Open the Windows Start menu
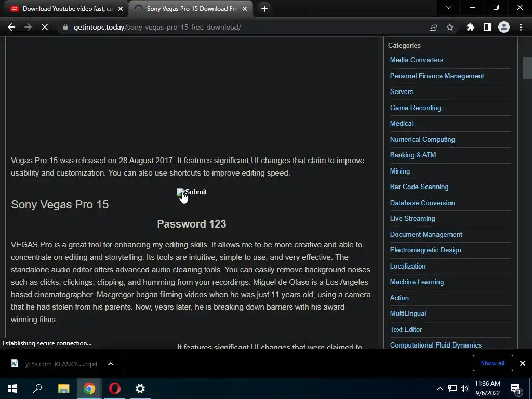 (x=12, y=389)
